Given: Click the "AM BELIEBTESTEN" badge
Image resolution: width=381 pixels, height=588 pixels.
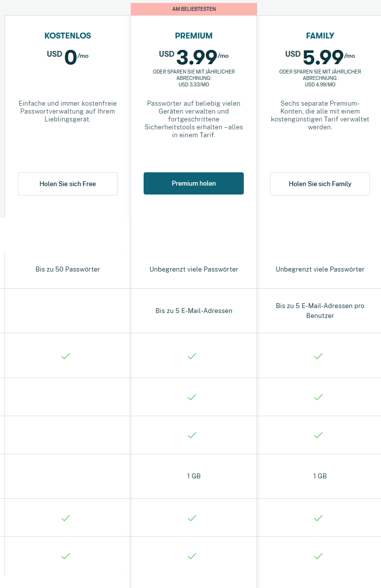Looking at the screenshot, I should [194, 9].
